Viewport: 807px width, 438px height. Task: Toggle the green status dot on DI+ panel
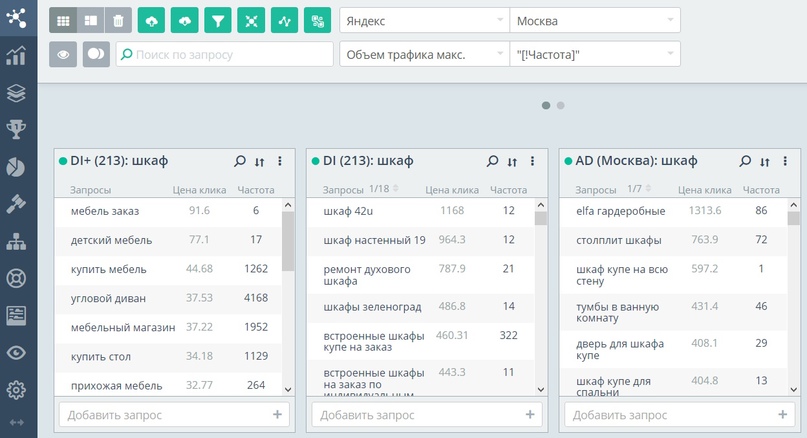pyautogui.click(x=63, y=161)
